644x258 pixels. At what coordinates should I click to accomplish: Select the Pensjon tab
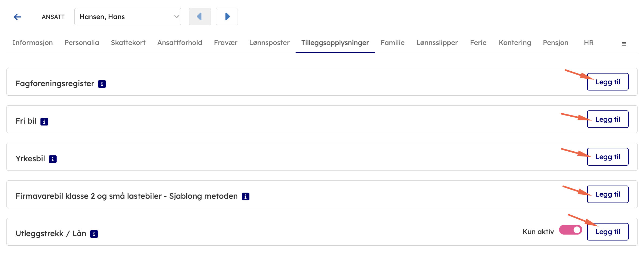pos(555,43)
